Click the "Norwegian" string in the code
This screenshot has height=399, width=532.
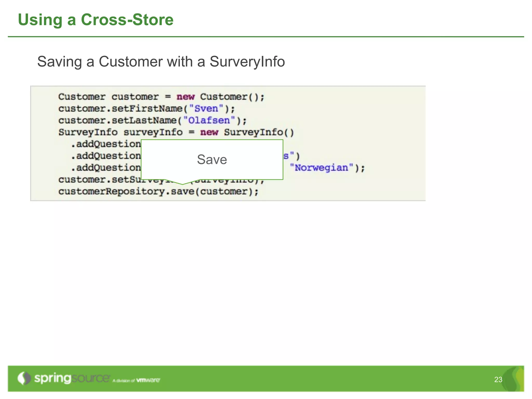click(x=322, y=168)
